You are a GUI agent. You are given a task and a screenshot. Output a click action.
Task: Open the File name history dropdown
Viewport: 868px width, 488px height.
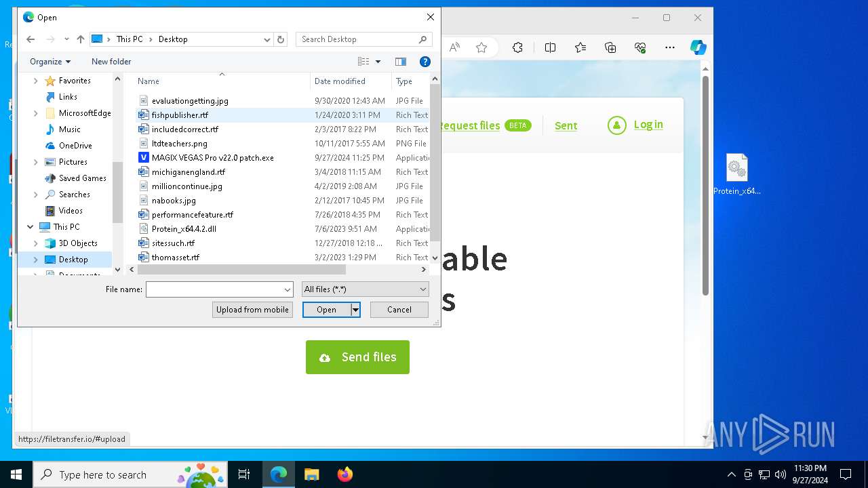(x=288, y=289)
